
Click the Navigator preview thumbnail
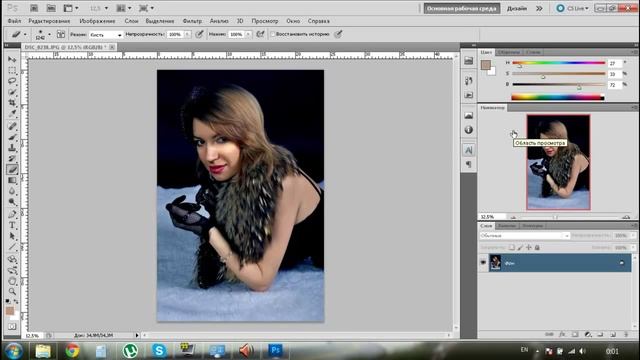pyautogui.click(x=558, y=162)
